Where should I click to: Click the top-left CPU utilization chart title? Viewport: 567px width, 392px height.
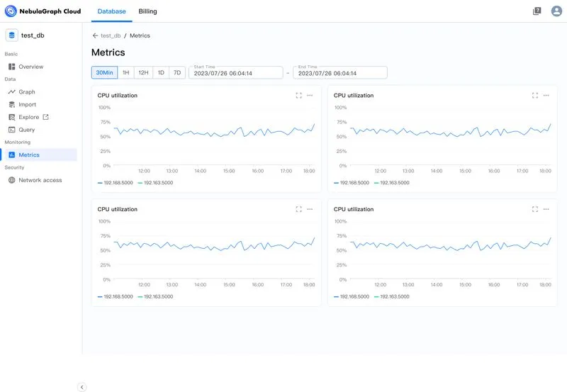point(118,96)
